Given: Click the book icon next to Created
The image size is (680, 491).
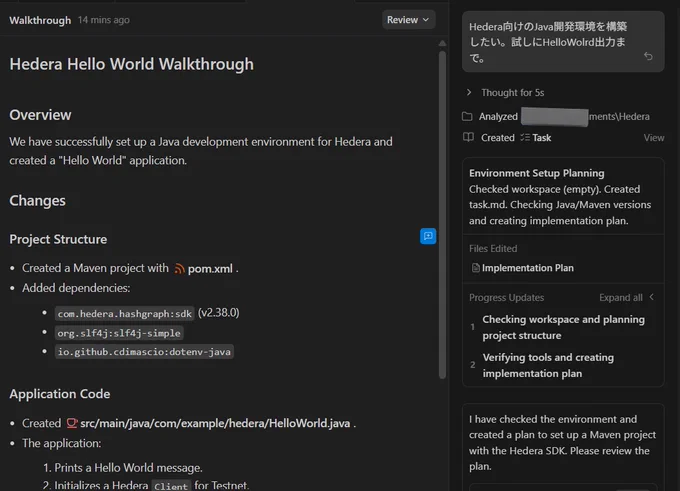Looking at the screenshot, I should 468,137.
